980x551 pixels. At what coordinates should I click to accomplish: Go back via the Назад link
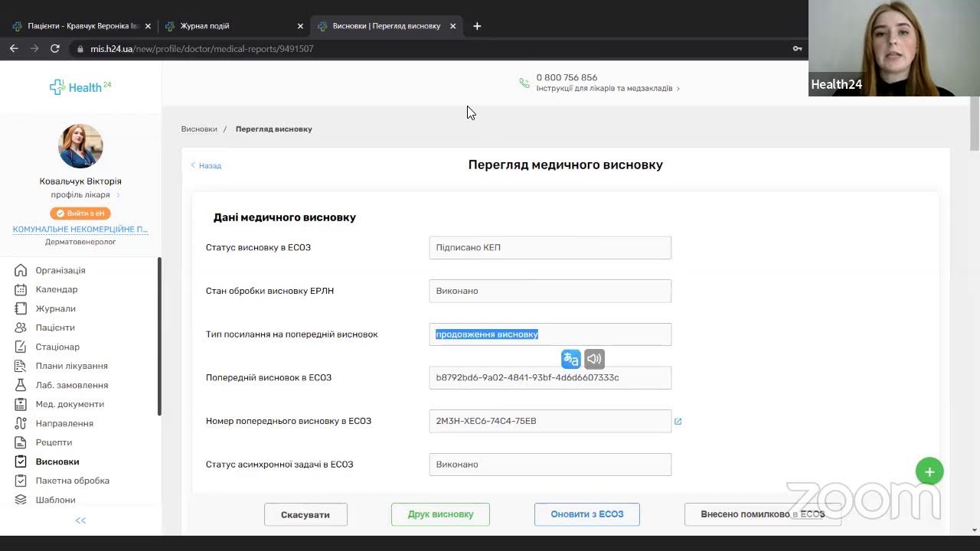point(206,165)
